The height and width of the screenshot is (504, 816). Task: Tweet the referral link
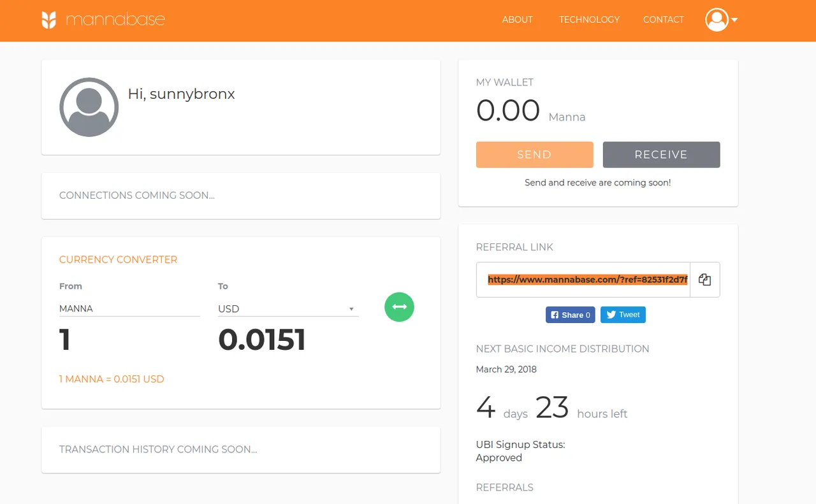pyautogui.click(x=623, y=315)
